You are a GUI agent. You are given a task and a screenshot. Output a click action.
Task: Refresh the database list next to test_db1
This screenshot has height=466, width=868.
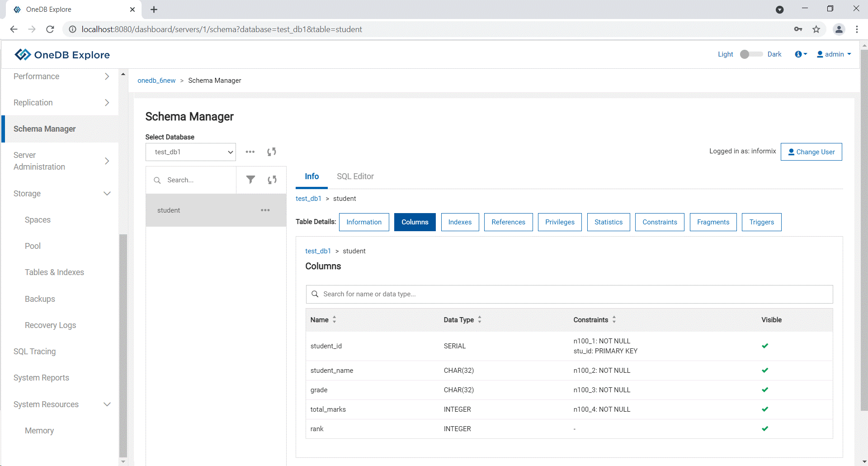coord(271,152)
